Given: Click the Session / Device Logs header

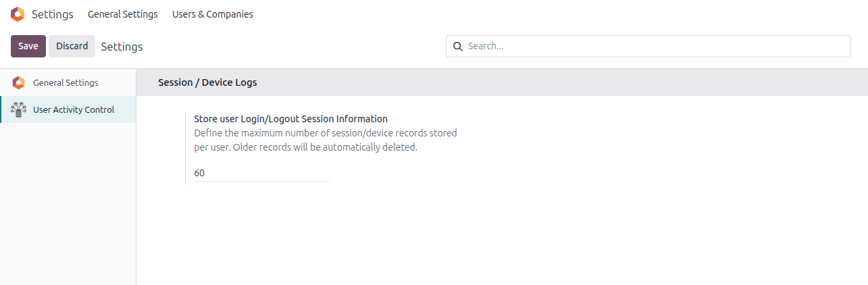Looking at the screenshot, I should (x=207, y=82).
